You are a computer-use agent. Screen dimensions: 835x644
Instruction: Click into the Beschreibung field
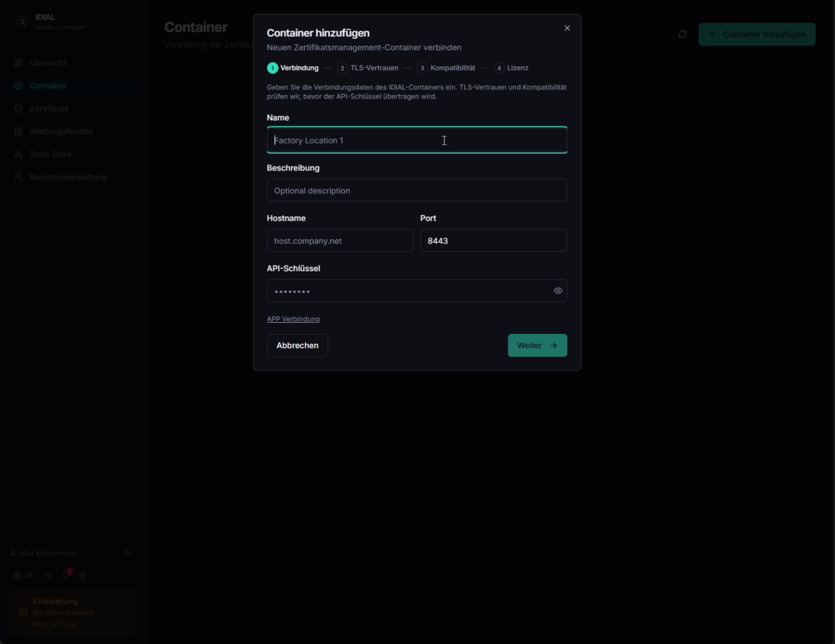[x=417, y=190]
